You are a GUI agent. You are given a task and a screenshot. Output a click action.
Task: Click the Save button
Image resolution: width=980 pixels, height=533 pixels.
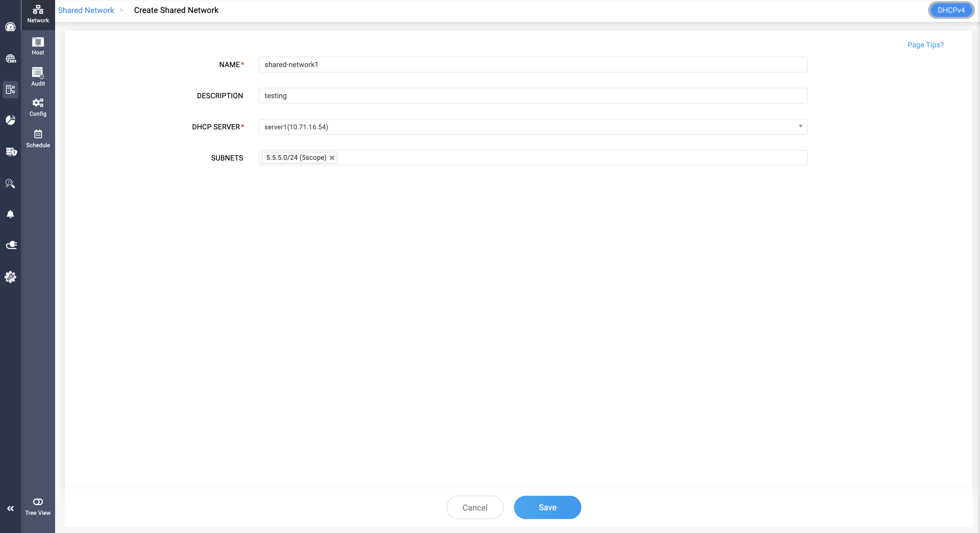(547, 507)
